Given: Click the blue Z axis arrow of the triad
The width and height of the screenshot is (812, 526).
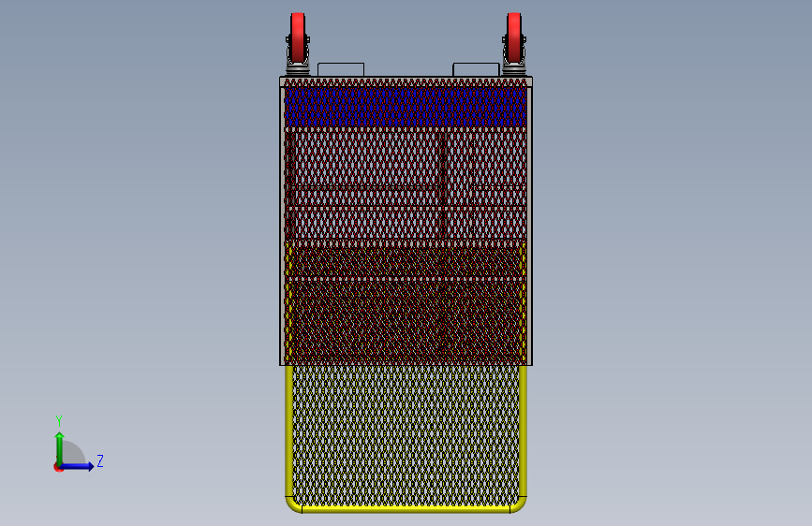Looking at the screenshot, I should (x=78, y=466).
